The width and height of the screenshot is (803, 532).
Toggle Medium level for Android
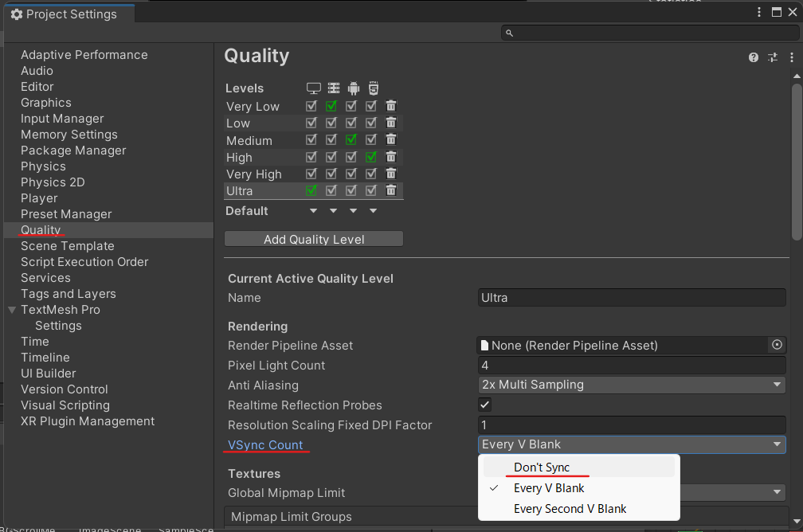(x=351, y=140)
